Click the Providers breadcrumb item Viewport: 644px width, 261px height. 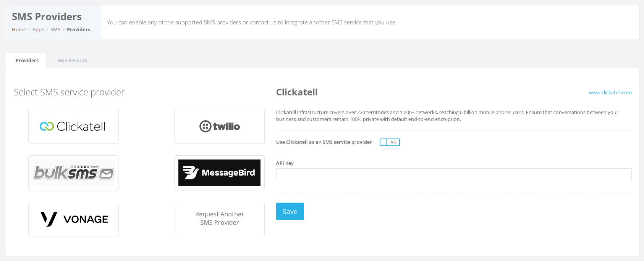[x=79, y=29]
